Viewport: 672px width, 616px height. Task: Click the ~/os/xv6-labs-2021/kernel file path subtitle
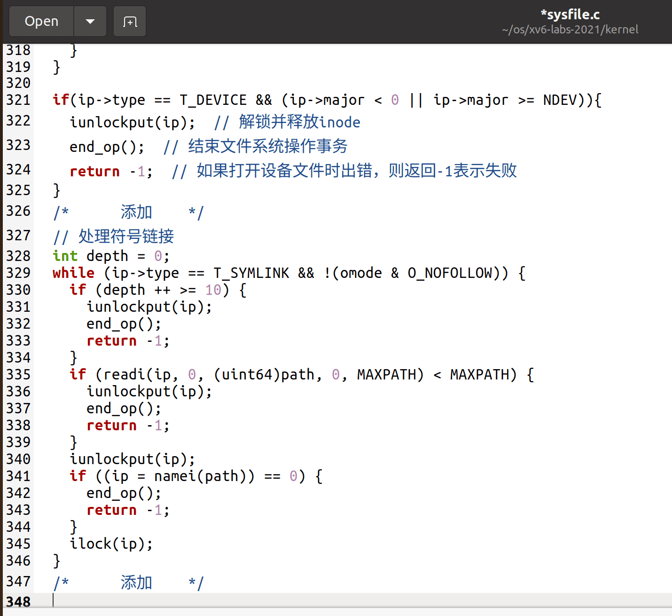click(570, 30)
